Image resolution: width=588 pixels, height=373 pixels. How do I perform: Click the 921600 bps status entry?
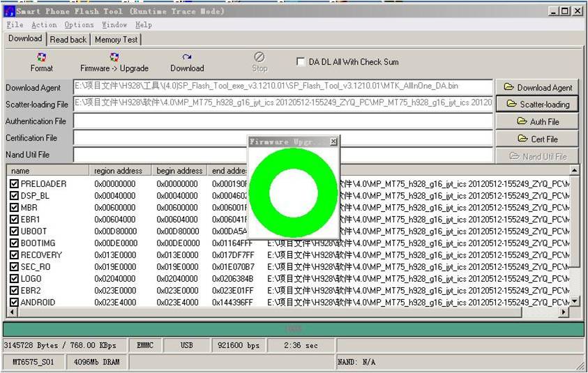coord(239,345)
